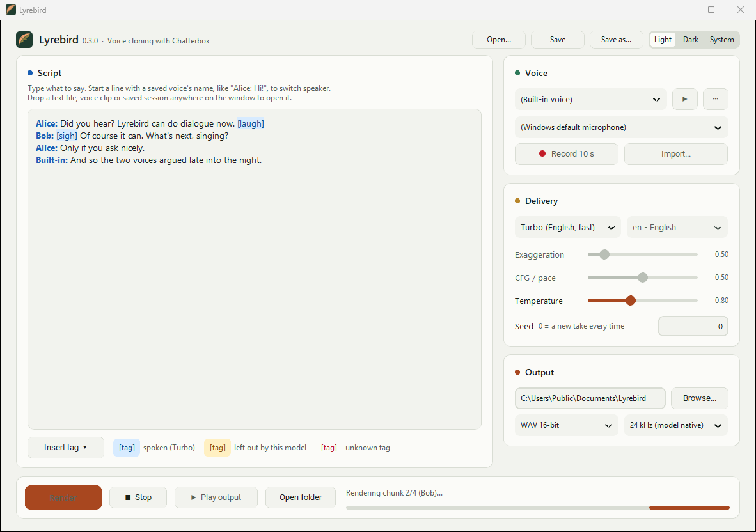Click the "Rendering chunk 2/4 (Bob)..." status
The width and height of the screenshot is (756, 532).
pyautogui.click(x=394, y=493)
